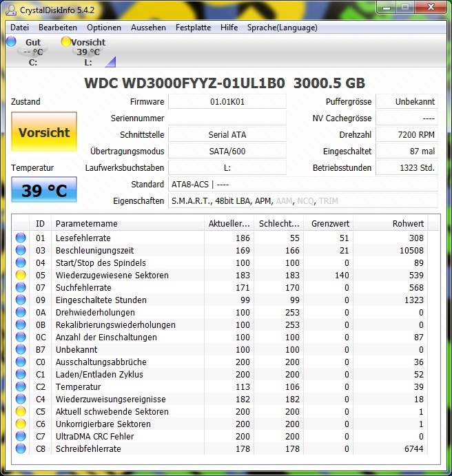The width and height of the screenshot is (452, 476).
Task: Click the Standard field ATA8-ACS
Action: click(303, 184)
